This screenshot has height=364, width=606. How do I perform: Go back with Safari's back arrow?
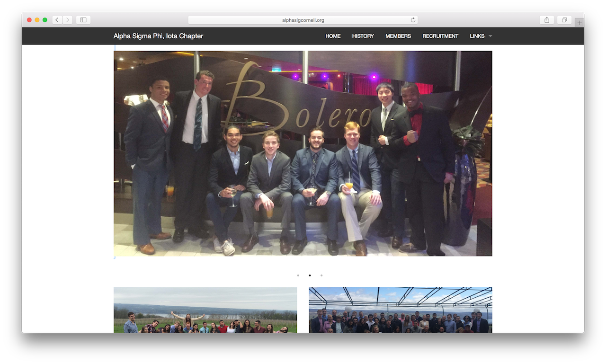(x=57, y=20)
